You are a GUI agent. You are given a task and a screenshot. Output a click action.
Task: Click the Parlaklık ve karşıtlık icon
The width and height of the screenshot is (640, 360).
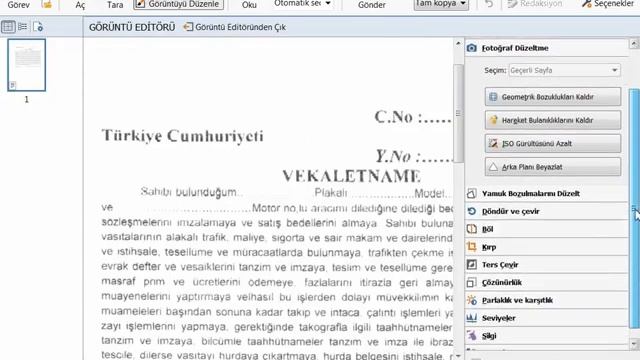471,300
